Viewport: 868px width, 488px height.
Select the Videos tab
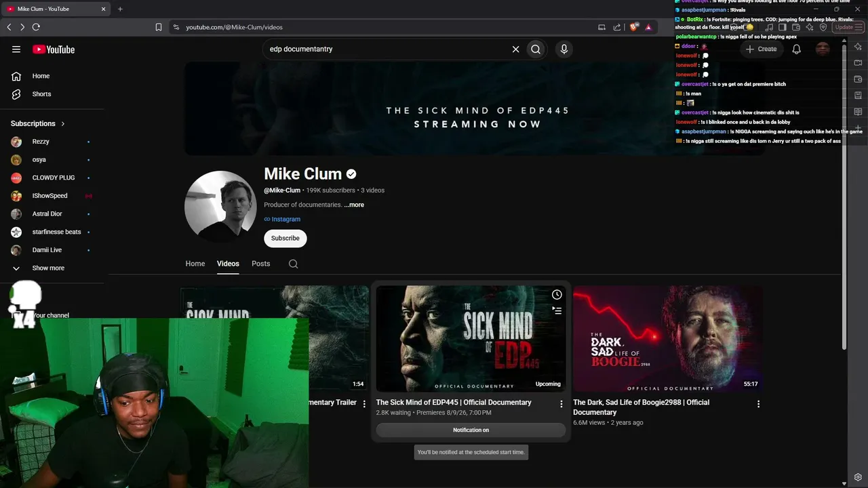228,264
